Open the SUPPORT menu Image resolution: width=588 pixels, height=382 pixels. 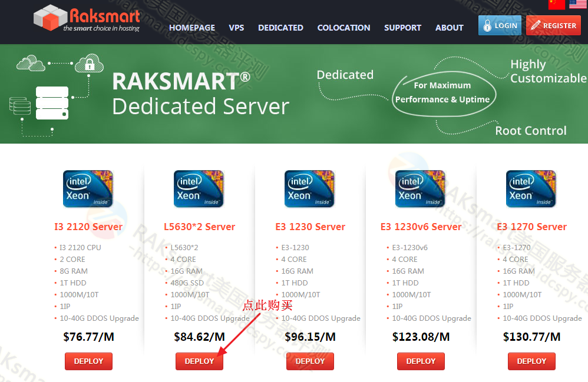pos(402,28)
